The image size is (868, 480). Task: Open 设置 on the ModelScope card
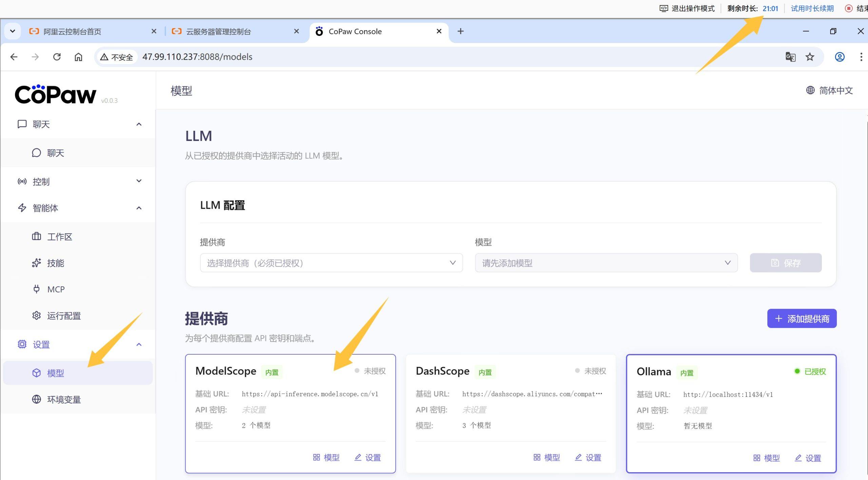(x=368, y=458)
